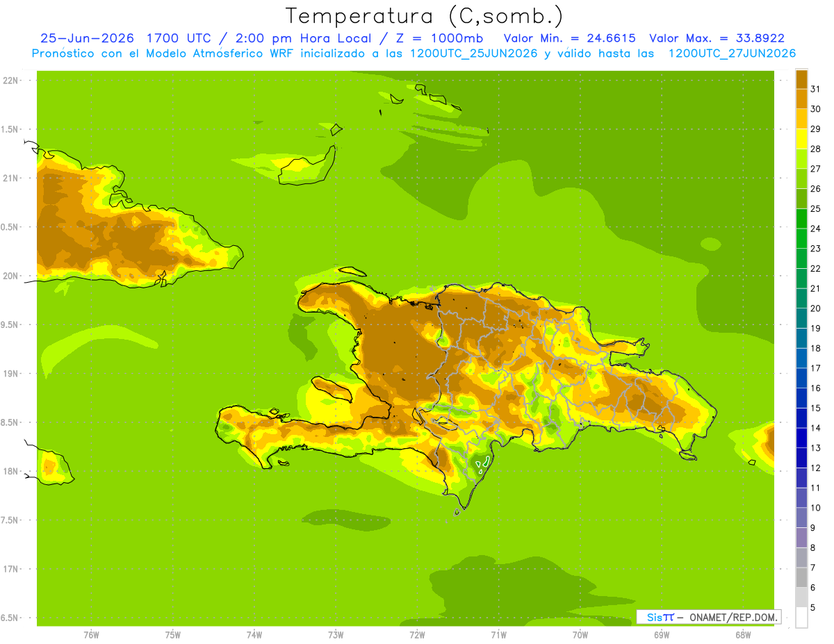Click the legend value "31"
834x644 pixels.
click(815, 89)
